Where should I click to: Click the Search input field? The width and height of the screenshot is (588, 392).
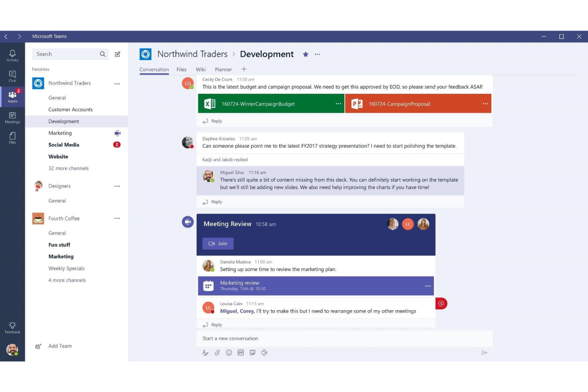(66, 54)
